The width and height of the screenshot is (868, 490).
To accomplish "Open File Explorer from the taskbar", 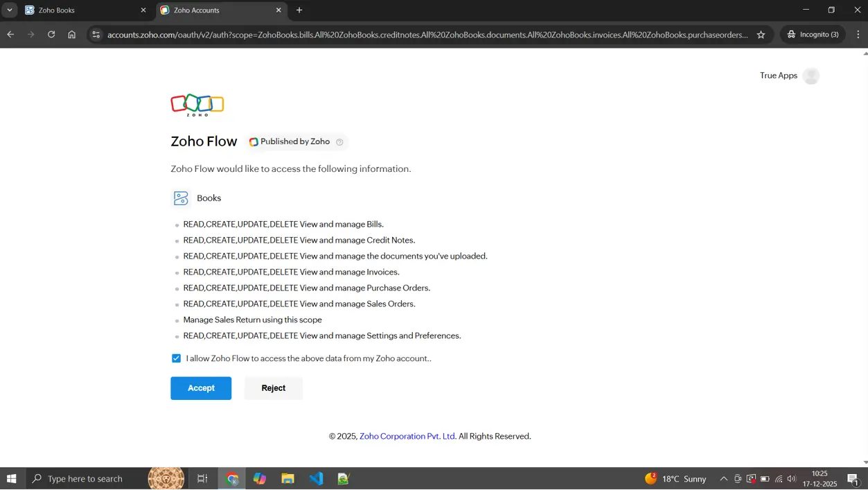I will click(x=287, y=478).
